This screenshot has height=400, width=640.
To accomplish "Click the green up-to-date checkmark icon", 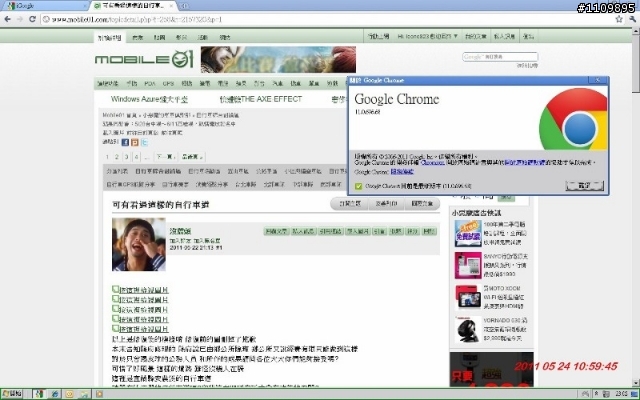I will pyautogui.click(x=358, y=186).
